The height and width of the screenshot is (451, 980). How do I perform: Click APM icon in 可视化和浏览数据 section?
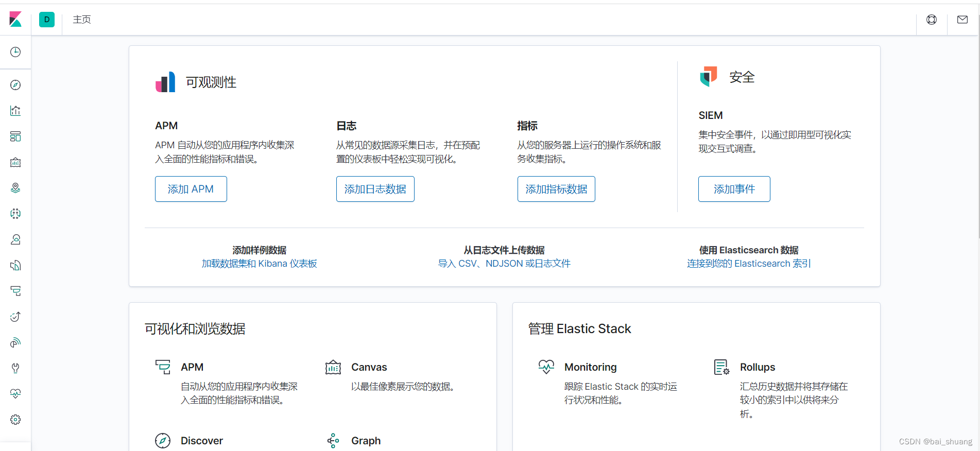163,367
